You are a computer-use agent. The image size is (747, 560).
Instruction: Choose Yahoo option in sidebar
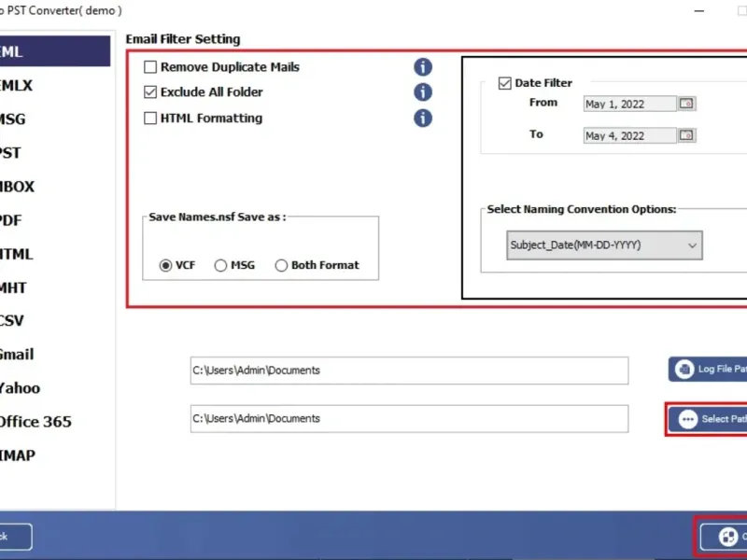20,388
